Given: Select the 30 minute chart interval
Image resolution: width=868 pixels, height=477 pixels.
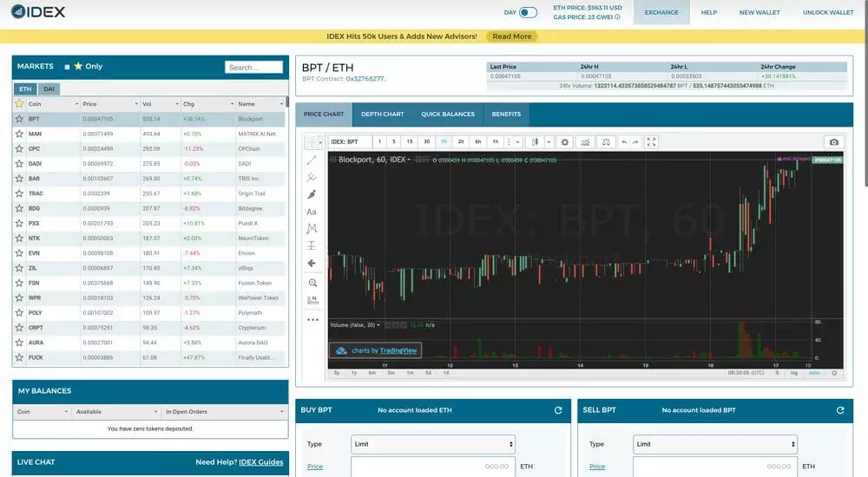Looking at the screenshot, I should click(426, 142).
